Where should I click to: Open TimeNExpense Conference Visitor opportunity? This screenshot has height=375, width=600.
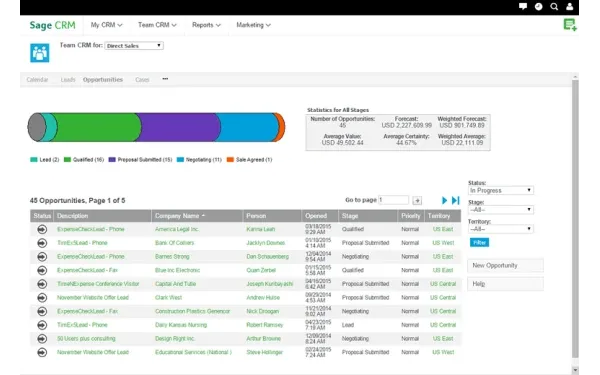pos(98,284)
